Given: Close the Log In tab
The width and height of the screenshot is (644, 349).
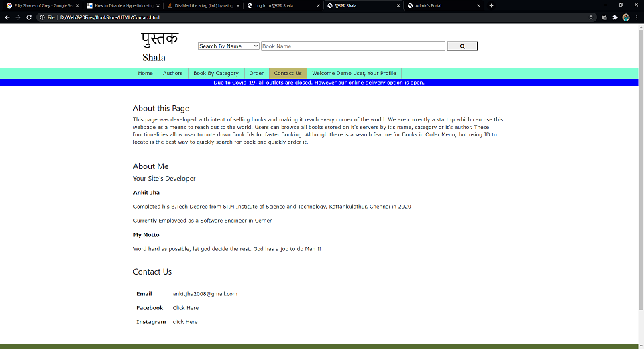Looking at the screenshot, I should 318,6.
